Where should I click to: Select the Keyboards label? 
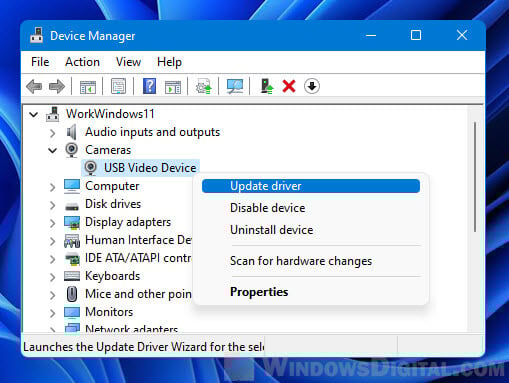tap(113, 276)
